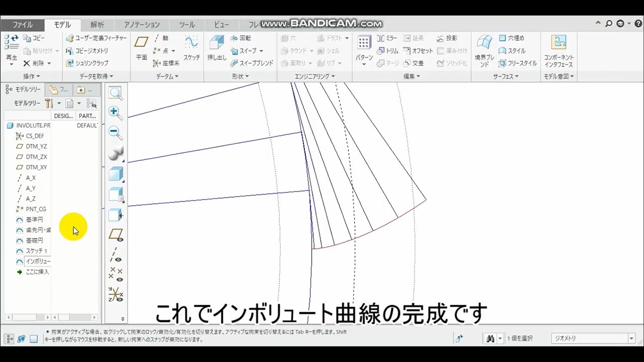Click the Project (投影) tool
Image resolution: width=644 pixels, height=362 pixels.
tap(447, 38)
